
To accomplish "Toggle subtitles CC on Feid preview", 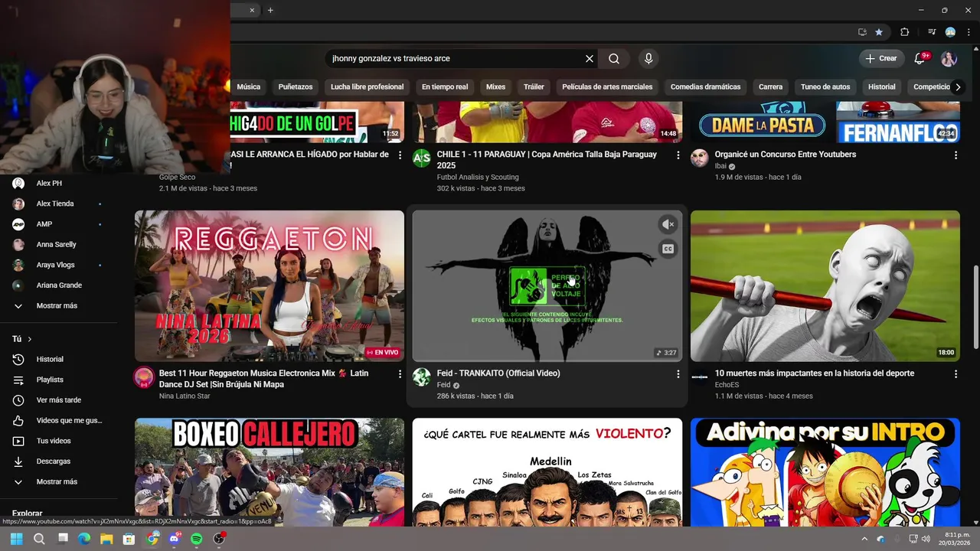I will click(668, 249).
